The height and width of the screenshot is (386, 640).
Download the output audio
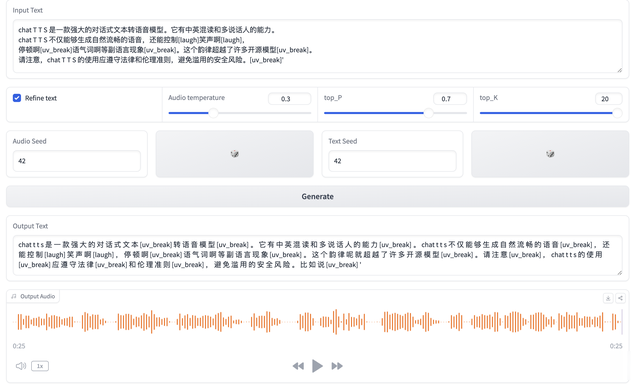[x=608, y=298]
